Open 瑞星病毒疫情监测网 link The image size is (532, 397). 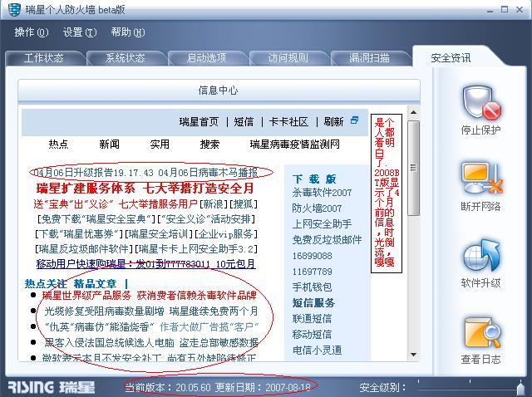point(295,144)
